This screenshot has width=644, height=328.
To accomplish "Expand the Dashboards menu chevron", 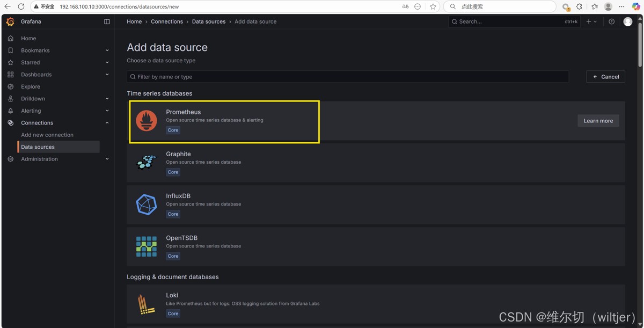I will click(107, 75).
